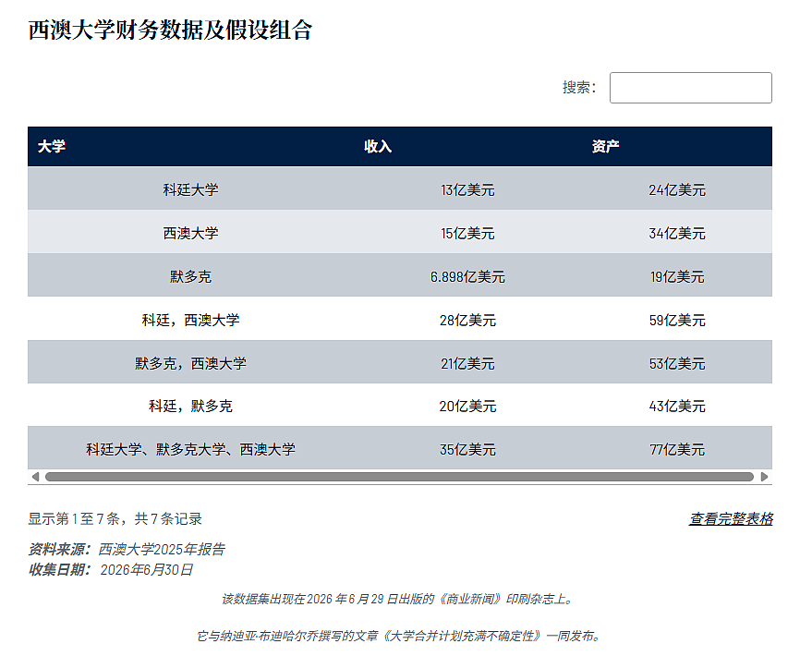Click the horizontal scrollbar thumb
The height and width of the screenshot is (656, 812).
pyautogui.click(x=399, y=477)
